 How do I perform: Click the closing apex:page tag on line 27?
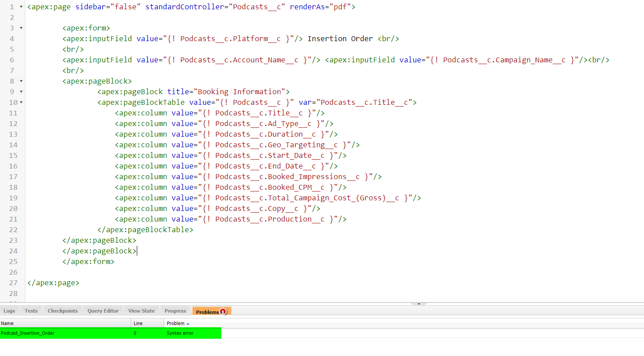coord(53,283)
